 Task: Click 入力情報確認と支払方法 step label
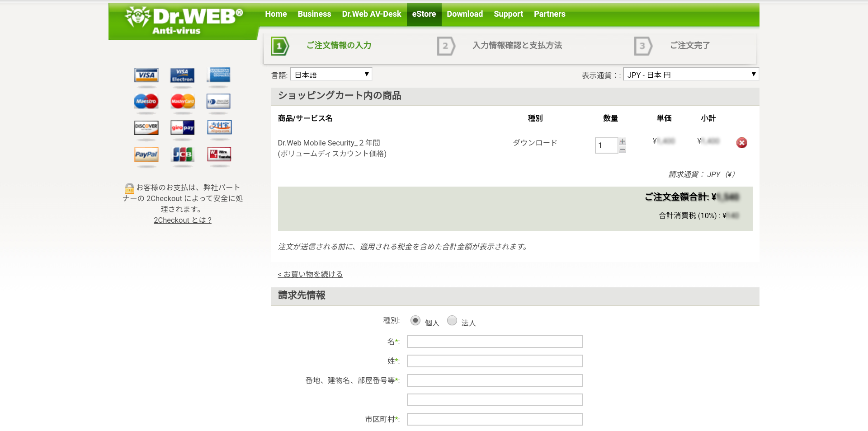(x=517, y=45)
